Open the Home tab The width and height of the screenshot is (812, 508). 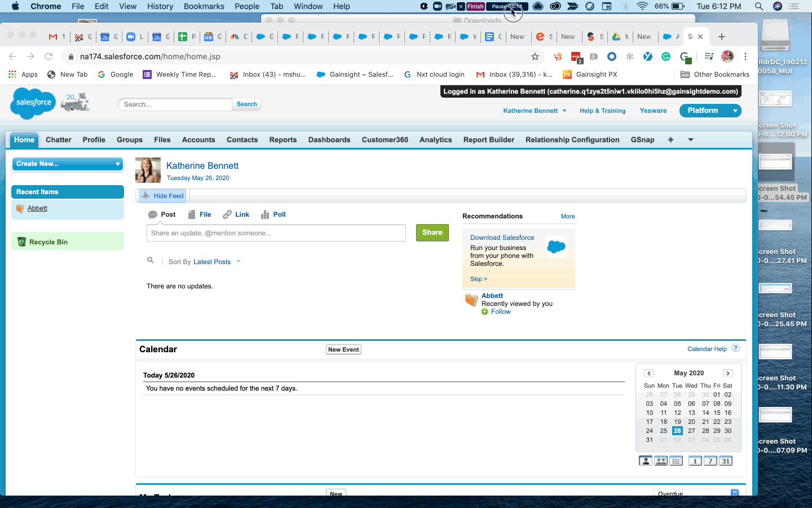point(24,140)
